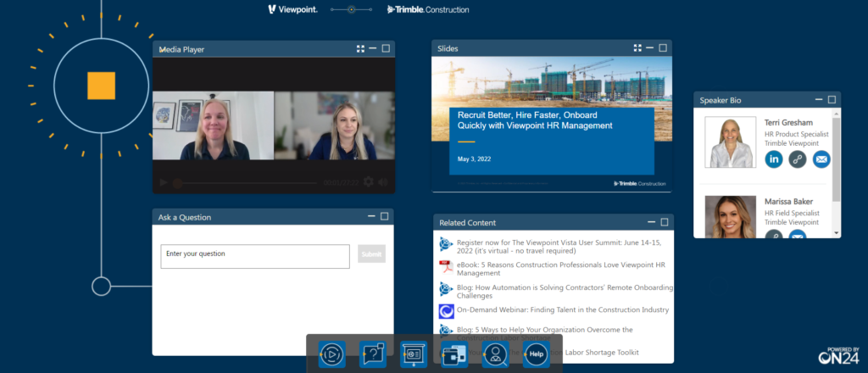Click the Trimble Construction logo in header
868x373 pixels.
(x=428, y=9)
